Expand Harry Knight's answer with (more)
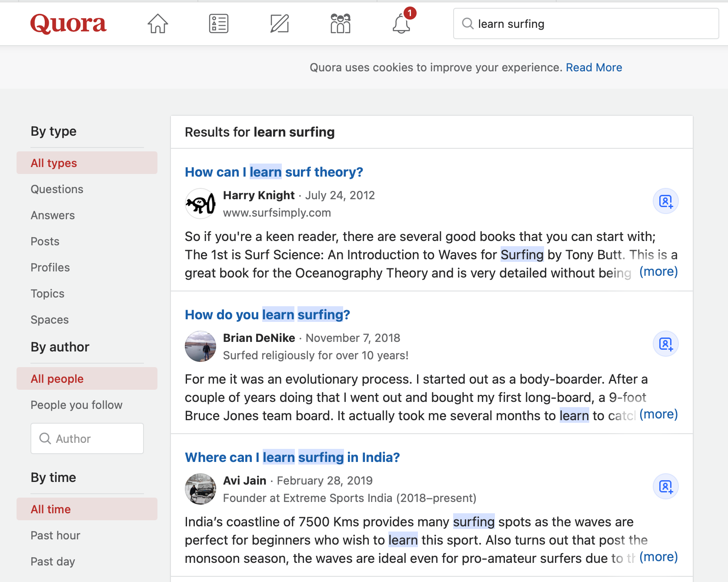The height and width of the screenshot is (582, 728). click(658, 272)
